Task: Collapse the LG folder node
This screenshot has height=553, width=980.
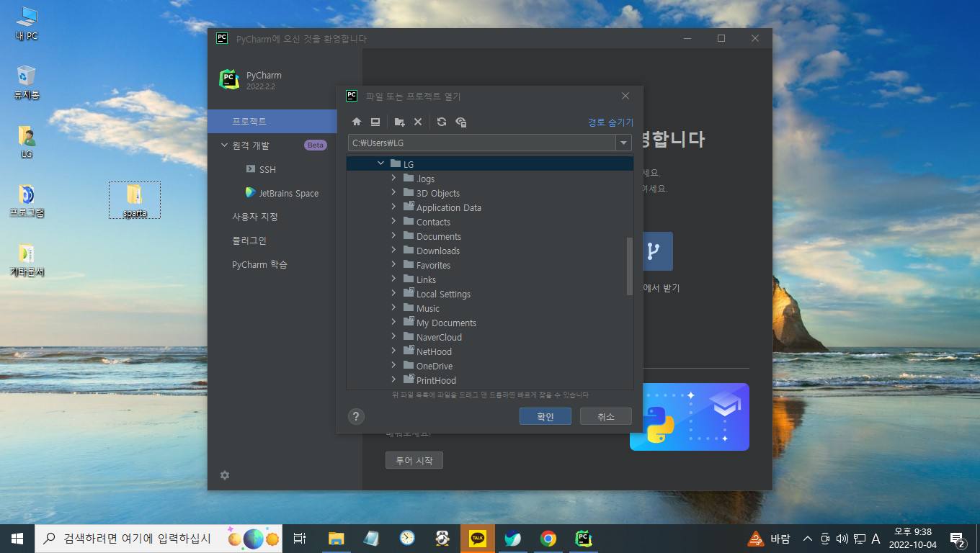Action: pos(381,164)
